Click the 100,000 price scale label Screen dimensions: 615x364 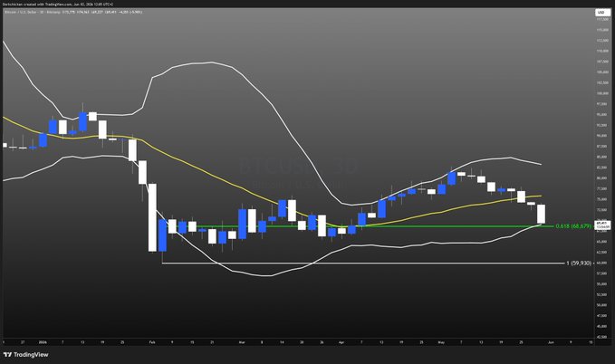pos(602,93)
